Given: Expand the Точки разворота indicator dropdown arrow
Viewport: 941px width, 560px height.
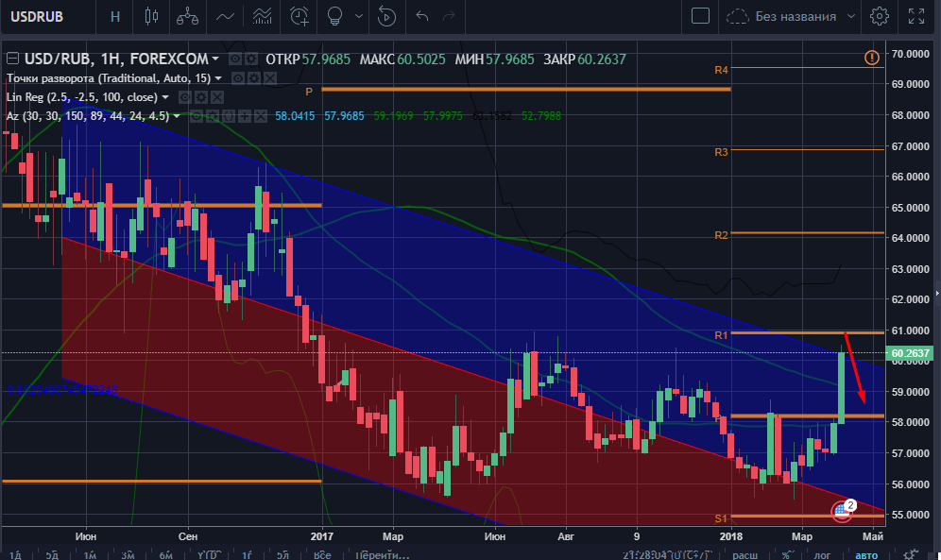Looking at the screenshot, I should point(218,78).
